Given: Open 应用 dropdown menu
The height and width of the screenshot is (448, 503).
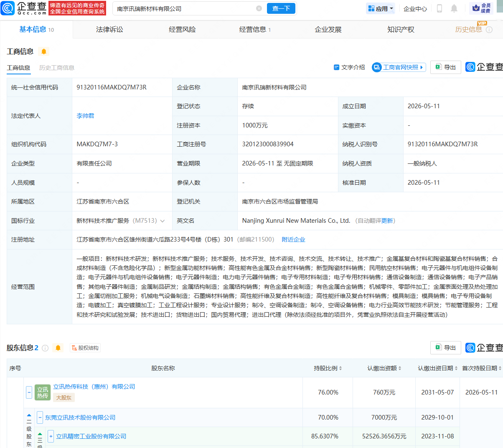Looking at the screenshot, I should [381, 8].
